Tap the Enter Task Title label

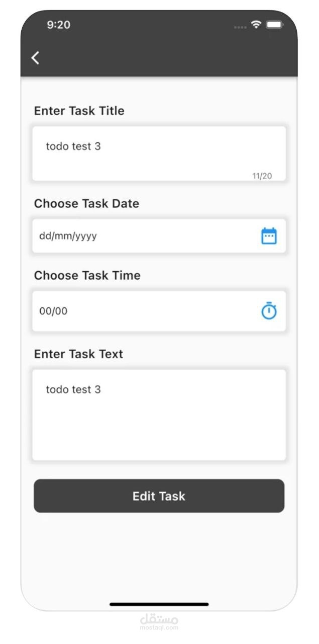pos(79,111)
